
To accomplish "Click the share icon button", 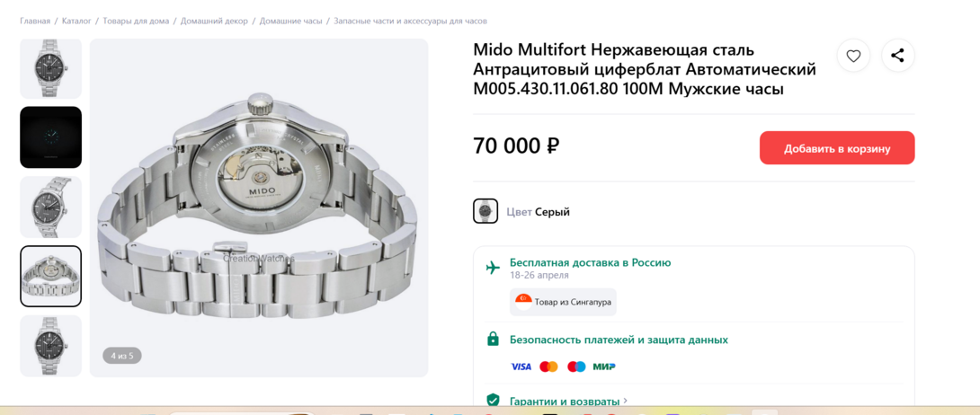I will tap(897, 56).
